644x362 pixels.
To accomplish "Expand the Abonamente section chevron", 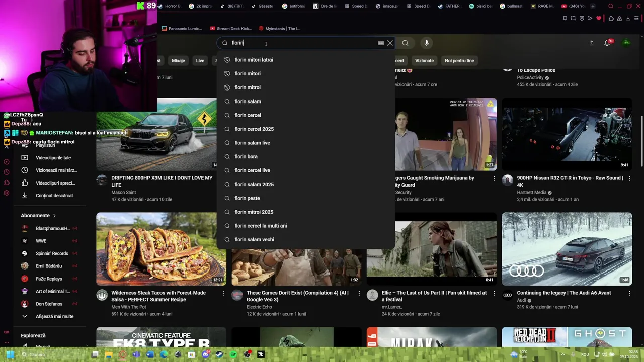I will tap(54, 216).
